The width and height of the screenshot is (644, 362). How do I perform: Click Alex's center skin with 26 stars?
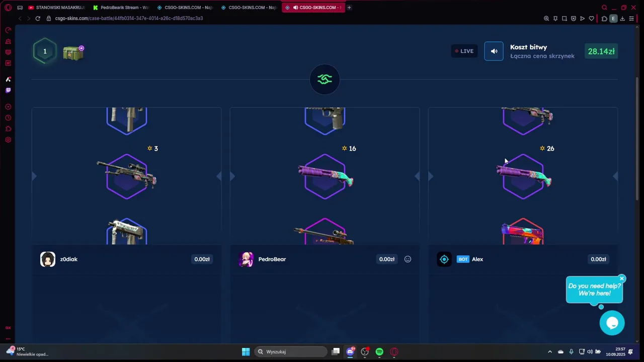[523, 176]
